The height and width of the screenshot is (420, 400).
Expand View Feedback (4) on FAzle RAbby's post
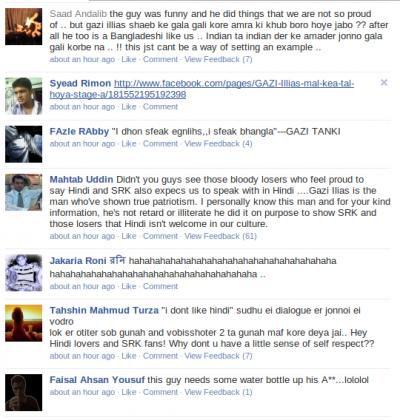tap(218, 144)
